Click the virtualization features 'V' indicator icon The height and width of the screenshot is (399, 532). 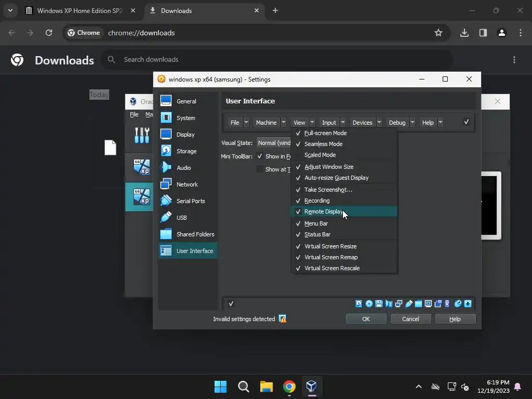click(x=447, y=303)
